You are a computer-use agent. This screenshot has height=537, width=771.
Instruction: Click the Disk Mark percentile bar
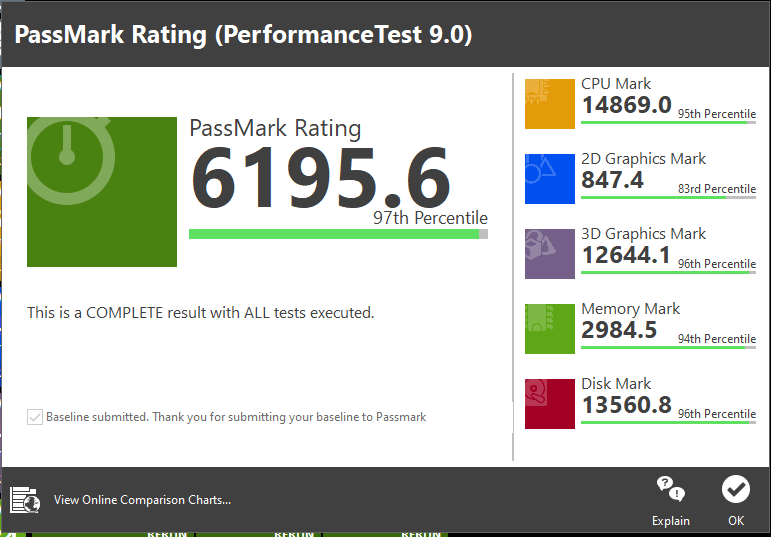(x=668, y=422)
